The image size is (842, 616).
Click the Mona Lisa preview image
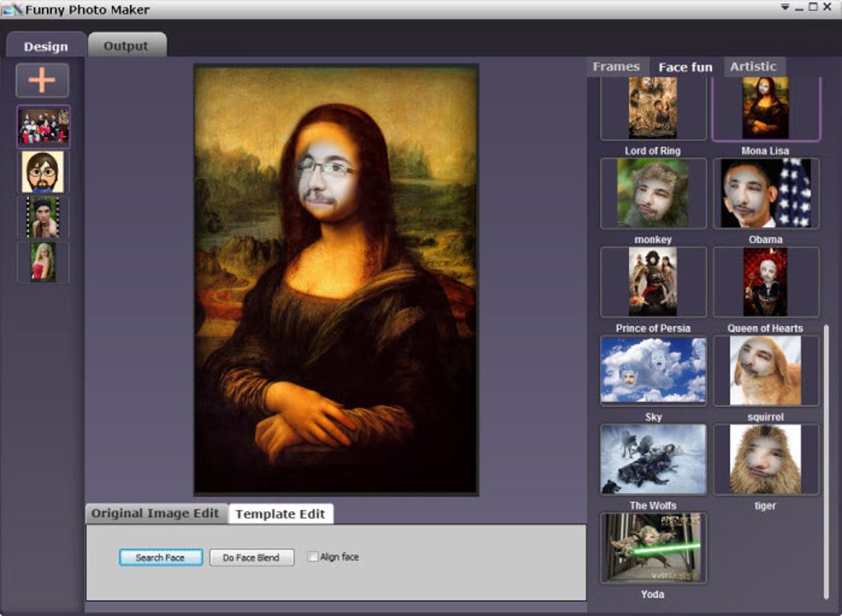(336, 279)
